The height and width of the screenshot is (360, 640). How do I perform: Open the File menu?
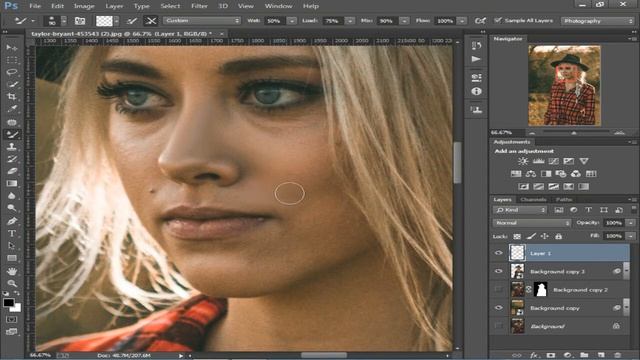point(35,6)
